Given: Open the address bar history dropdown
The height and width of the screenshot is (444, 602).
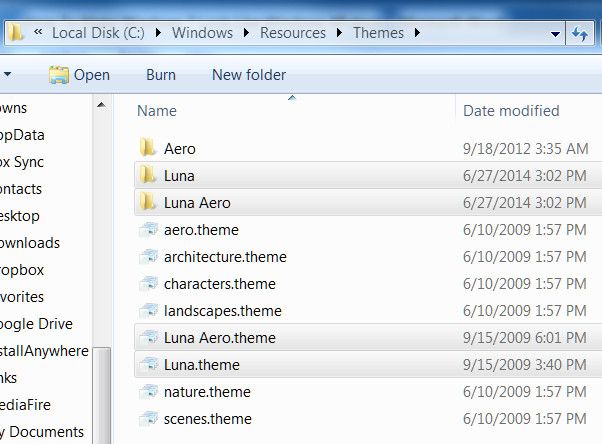Looking at the screenshot, I should pyautogui.click(x=555, y=34).
